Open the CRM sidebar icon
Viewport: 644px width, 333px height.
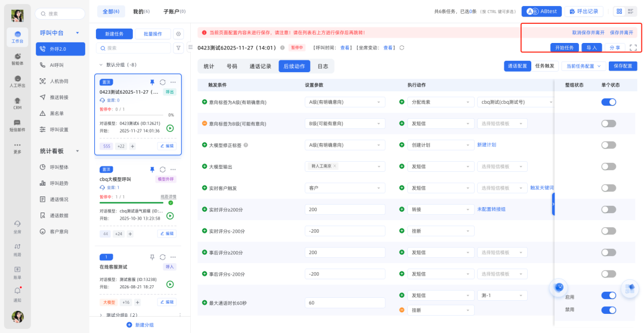click(x=17, y=103)
